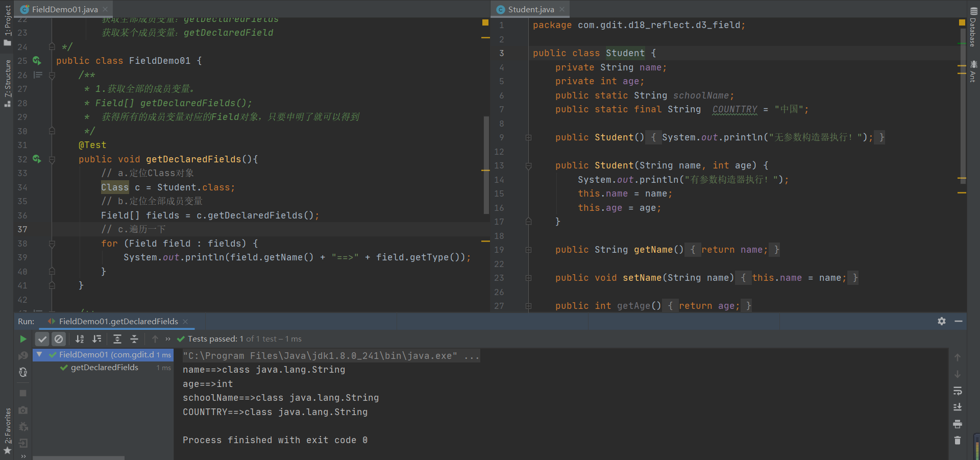Sort test results alphabetically
Screen dimensions: 980x460
pyautogui.click(x=80, y=339)
